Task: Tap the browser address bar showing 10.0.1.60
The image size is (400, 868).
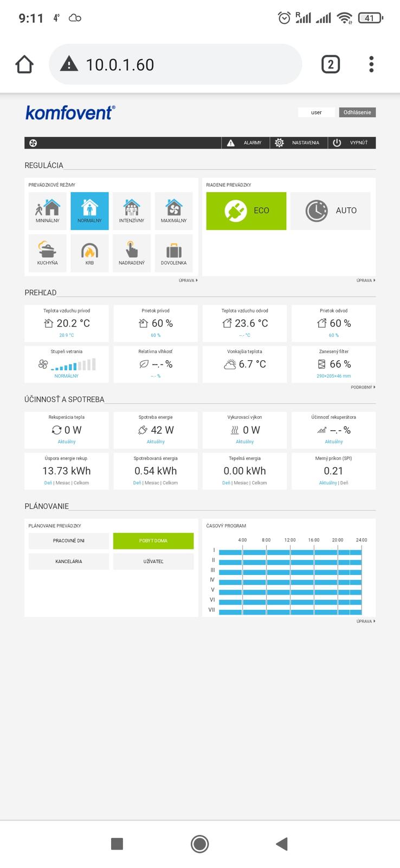Action: 175,65
